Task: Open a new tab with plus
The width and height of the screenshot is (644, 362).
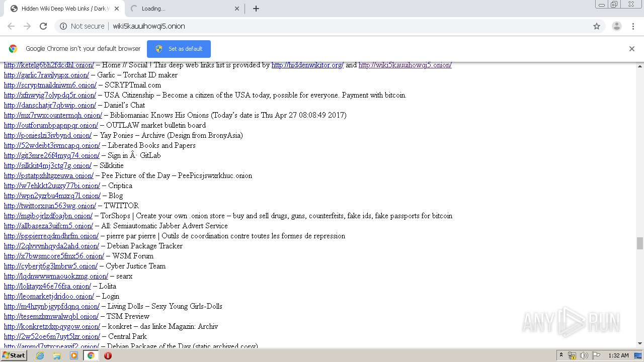Action: pos(256,9)
